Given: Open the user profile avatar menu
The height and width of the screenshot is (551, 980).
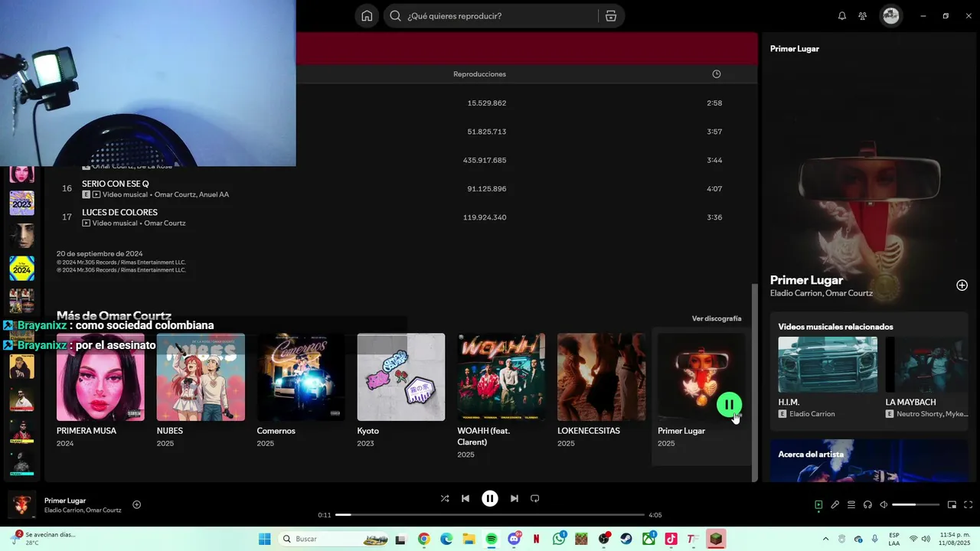Looking at the screenshot, I should pos(890,16).
